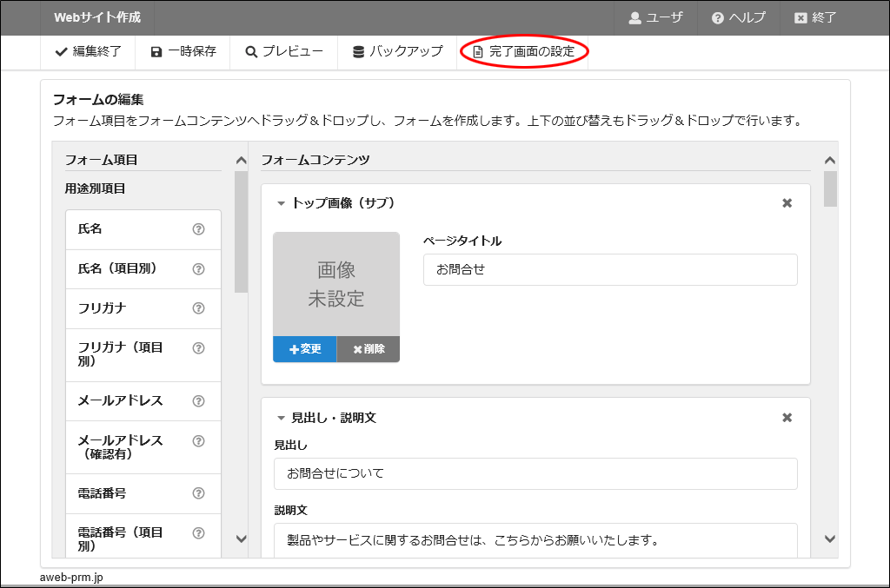Click help icon next to 氏名
This screenshot has width=890, height=588.
(198, 229)
